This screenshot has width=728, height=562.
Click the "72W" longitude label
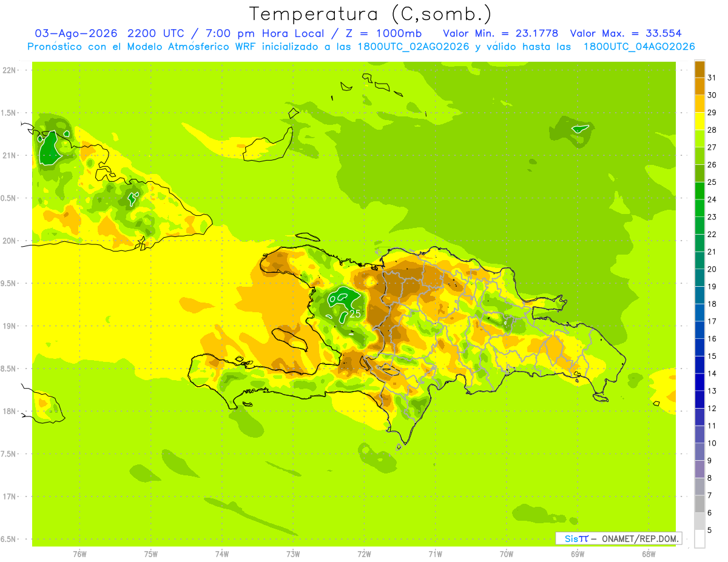click(364, 554)
